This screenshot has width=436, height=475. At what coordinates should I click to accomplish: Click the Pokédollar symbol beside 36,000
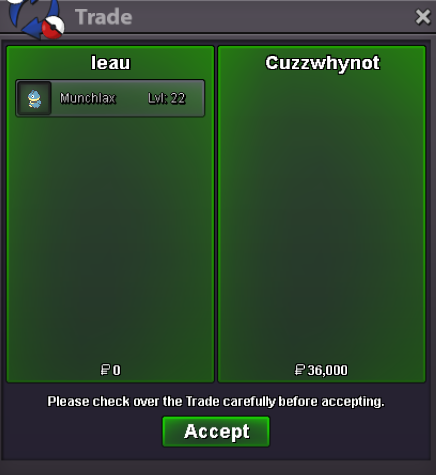[300, 370]
